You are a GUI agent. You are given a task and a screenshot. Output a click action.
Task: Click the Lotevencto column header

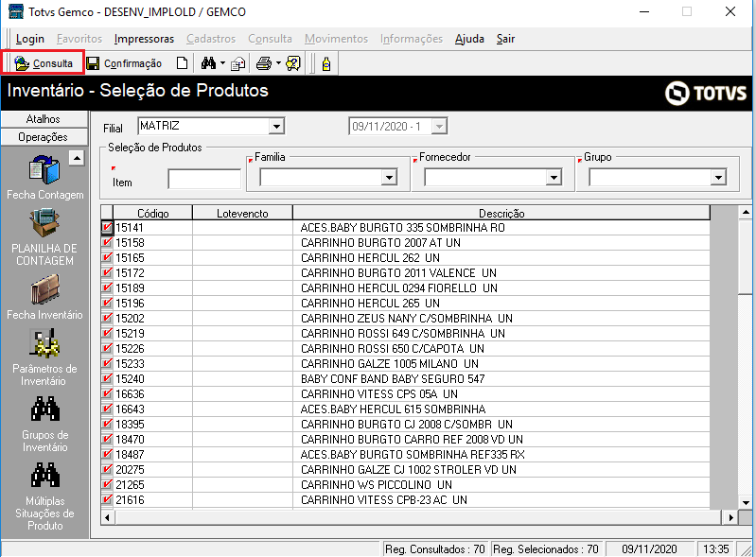pyautogui.click(x=242, y=213)
